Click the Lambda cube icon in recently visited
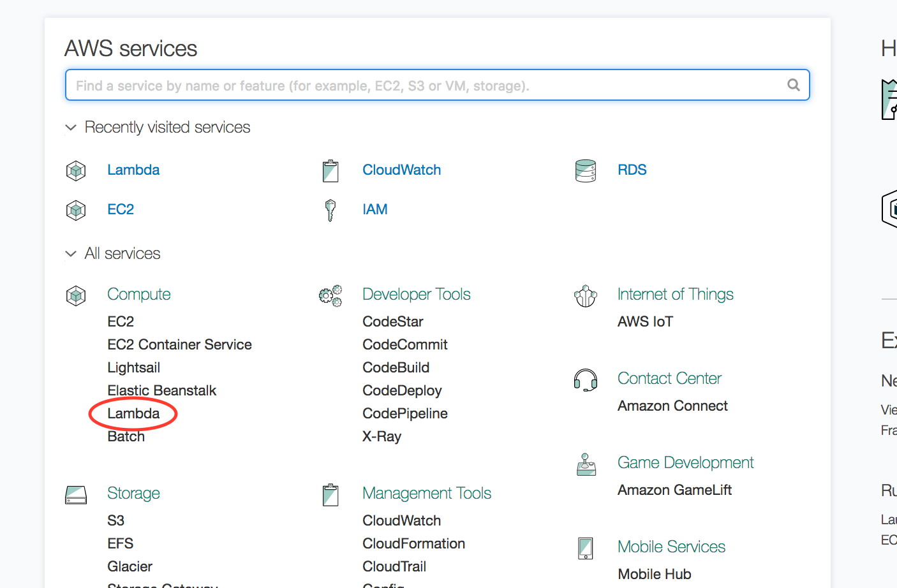 pyautogui.click(x=76, y=170)
